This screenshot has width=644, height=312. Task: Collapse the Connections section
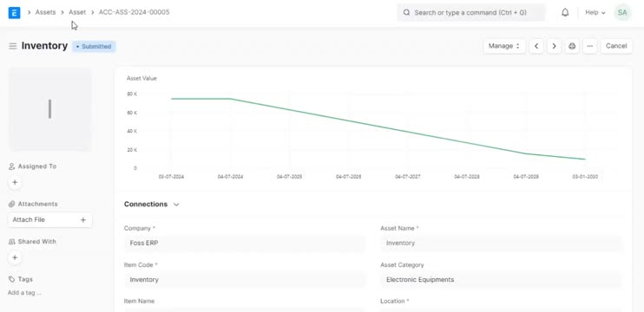[176, 205]
